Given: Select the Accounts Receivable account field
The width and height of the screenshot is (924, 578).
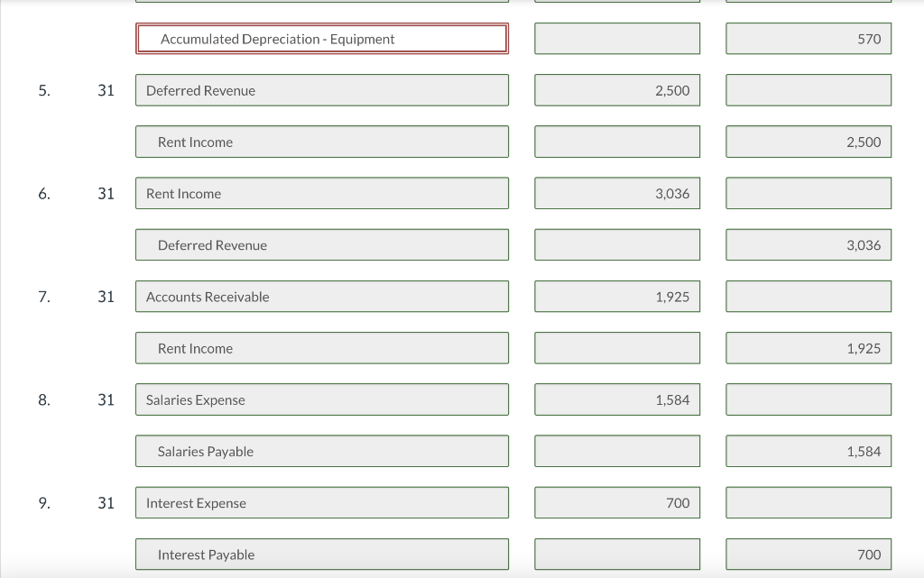Looking at the screenshot, I should tap(321, 296).
